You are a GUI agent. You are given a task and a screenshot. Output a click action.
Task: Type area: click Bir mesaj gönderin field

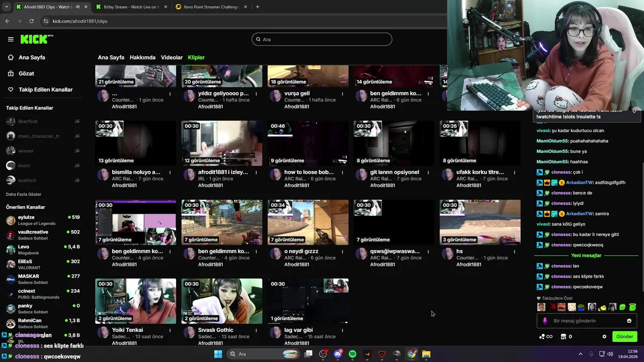[587, 321]
